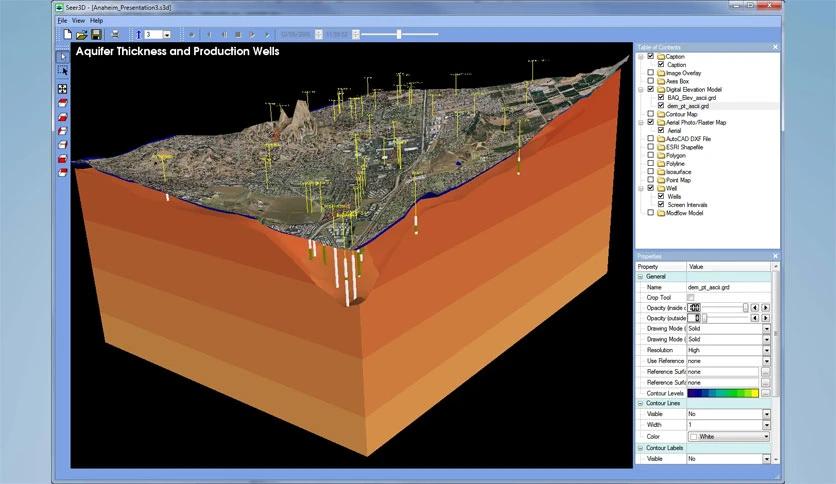The width and height of the screenshot is (836, 484).
Task: Click the browse button beside Contour Levels
Action: [x=766, y=393]
